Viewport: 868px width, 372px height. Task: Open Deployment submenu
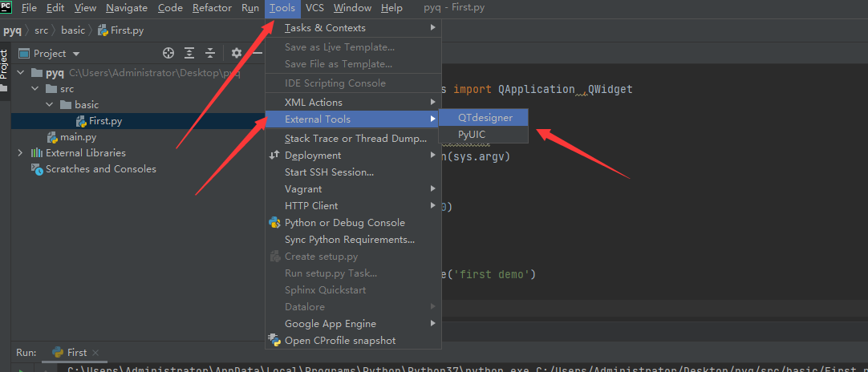coord(353,156)
